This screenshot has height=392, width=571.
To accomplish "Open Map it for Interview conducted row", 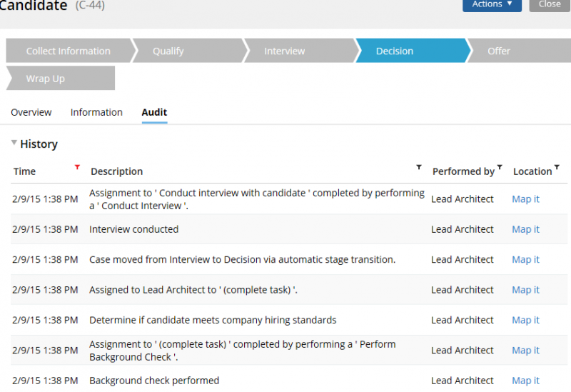I will pyautogui.click(x=525, y=229).
